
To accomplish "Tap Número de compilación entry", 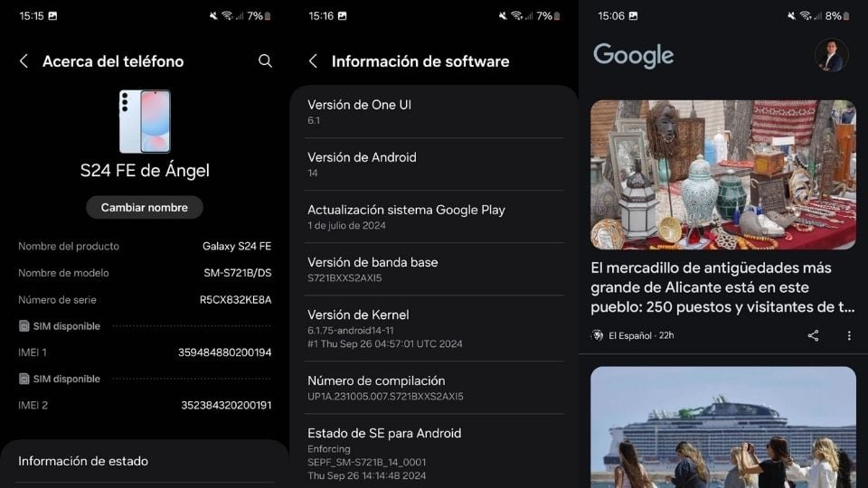I will (x=434, y=388).
